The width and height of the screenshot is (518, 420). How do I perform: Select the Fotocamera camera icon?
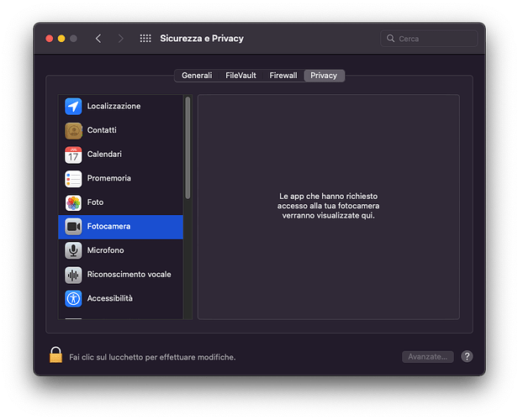(73, 227)
